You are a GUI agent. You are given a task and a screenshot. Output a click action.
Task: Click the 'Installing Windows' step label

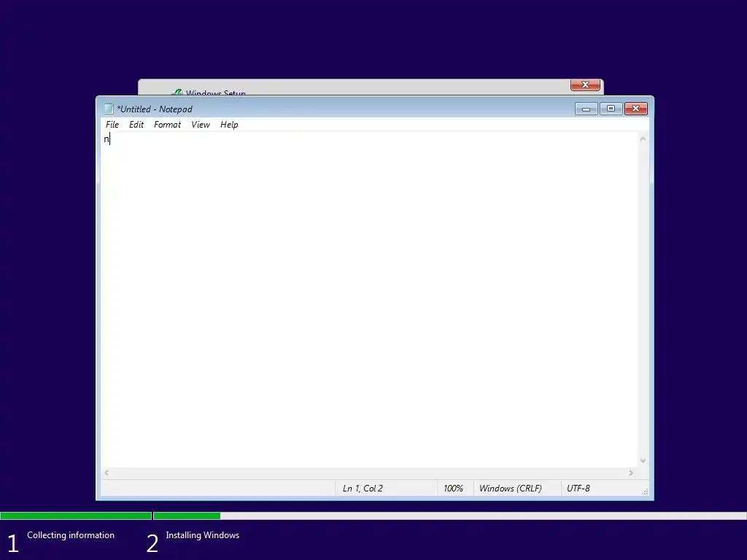[x=203, y=535]
